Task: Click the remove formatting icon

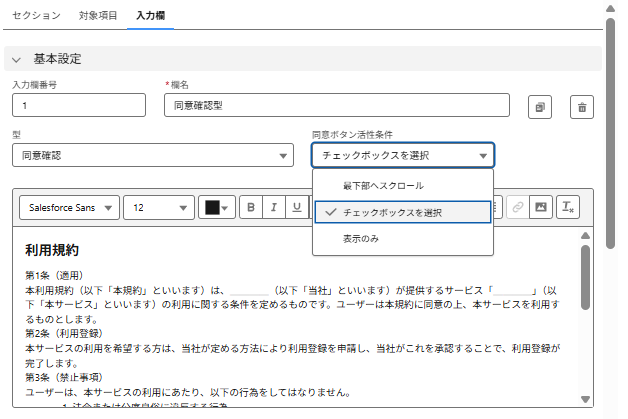Action: coord(567,207)
